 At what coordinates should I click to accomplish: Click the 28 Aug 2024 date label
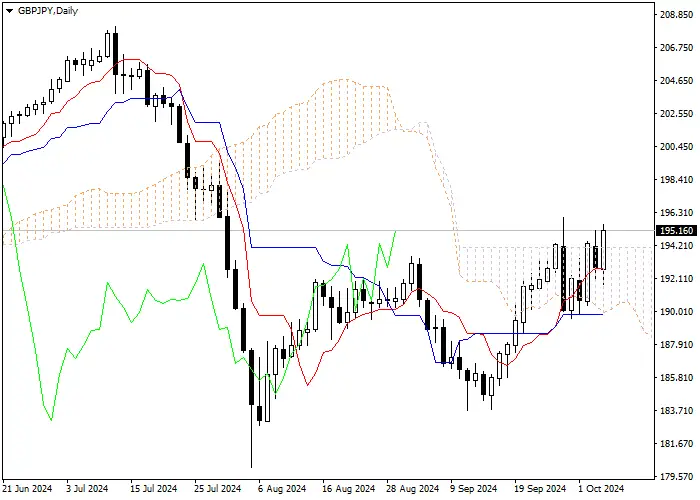click(413, 489)
